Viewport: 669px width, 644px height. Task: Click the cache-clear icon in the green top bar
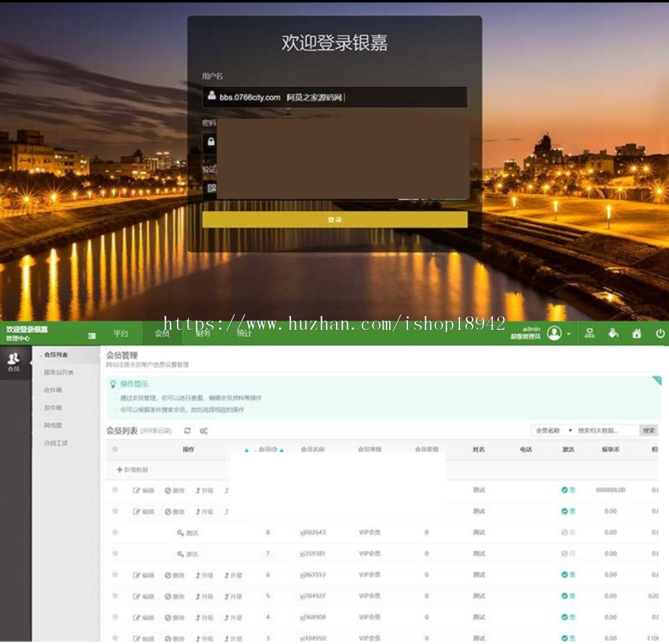pyautogui.click(x=613, y=334)
